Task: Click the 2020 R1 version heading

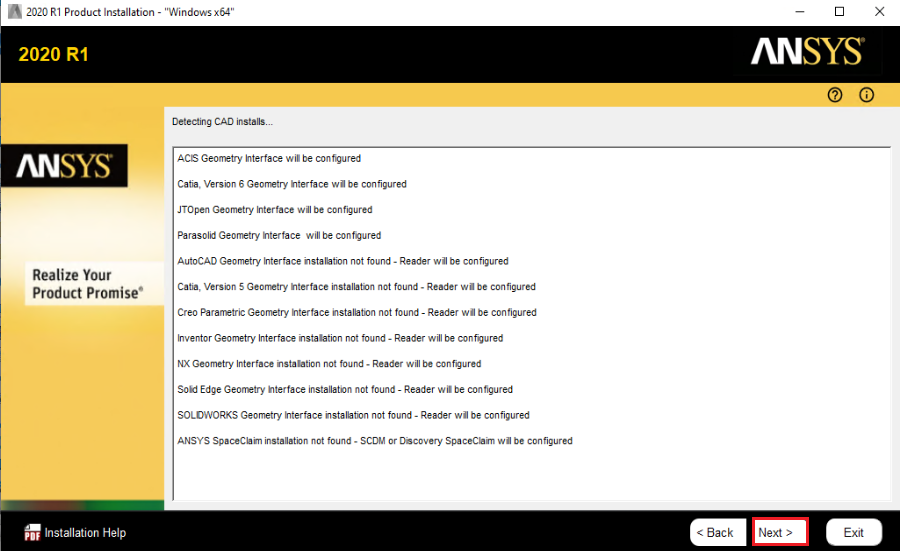Action: (53, 55)
